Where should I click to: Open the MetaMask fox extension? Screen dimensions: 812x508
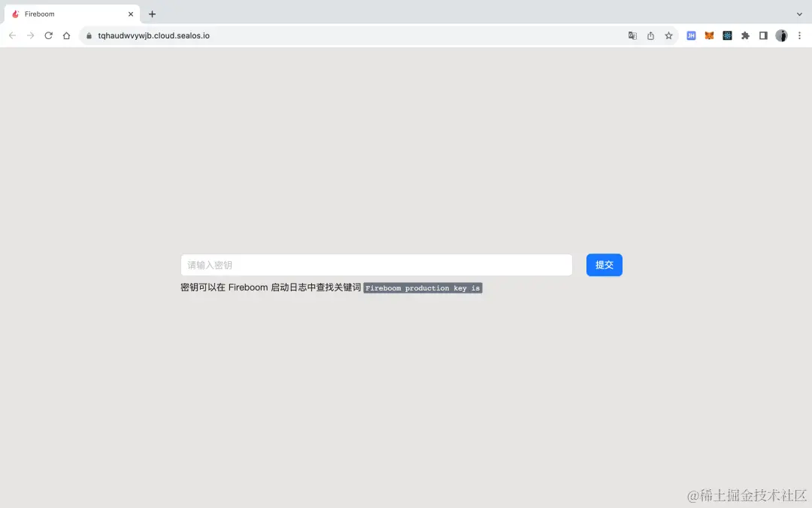click(709, 36)
